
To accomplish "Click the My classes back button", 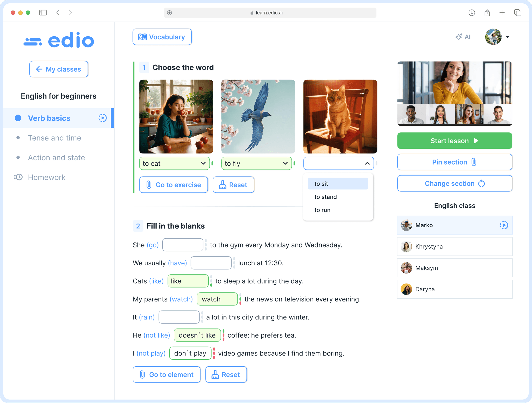I will pyautogui.click(x=59, y=69).
